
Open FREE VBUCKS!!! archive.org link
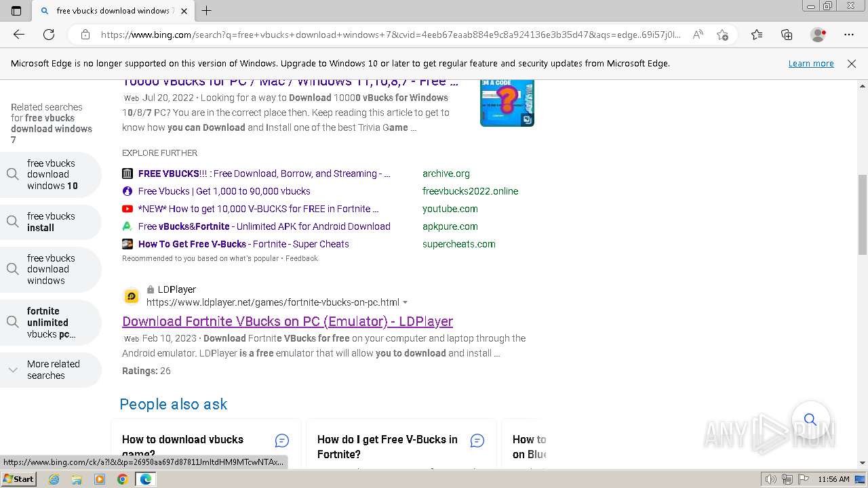click(264, 174)
